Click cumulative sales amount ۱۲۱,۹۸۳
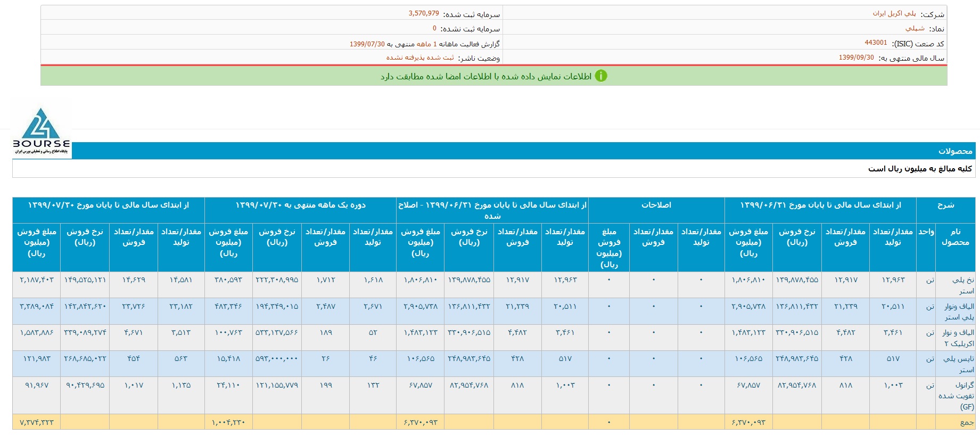This screenshot has width=980, height=435. (x=37, y=358)
